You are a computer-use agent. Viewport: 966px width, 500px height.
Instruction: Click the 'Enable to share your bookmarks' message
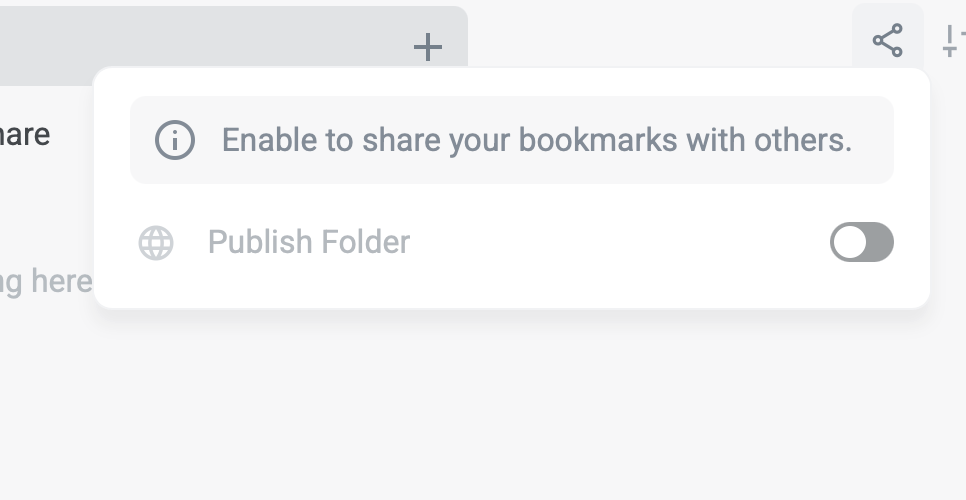point(536,140)
